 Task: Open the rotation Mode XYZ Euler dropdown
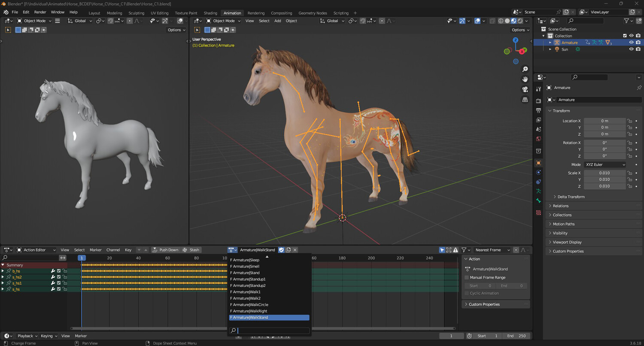[x=605, y=164]
